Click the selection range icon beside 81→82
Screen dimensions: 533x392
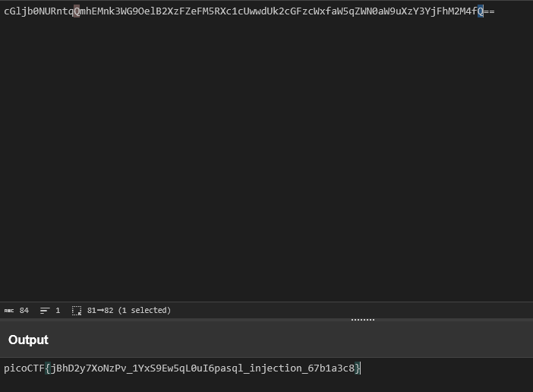point(77,311)
